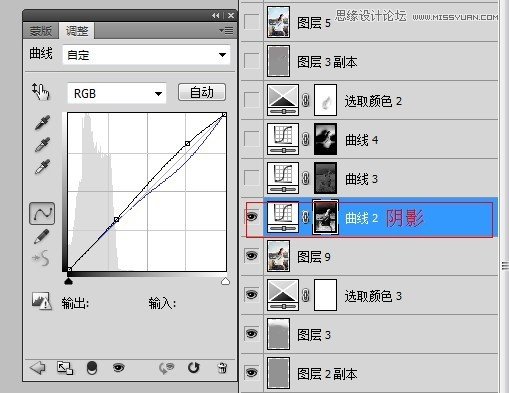This screenshot has width=509, height=393.
Task: Click link icon on 曲线 4 layer
Action: (305, 139)
